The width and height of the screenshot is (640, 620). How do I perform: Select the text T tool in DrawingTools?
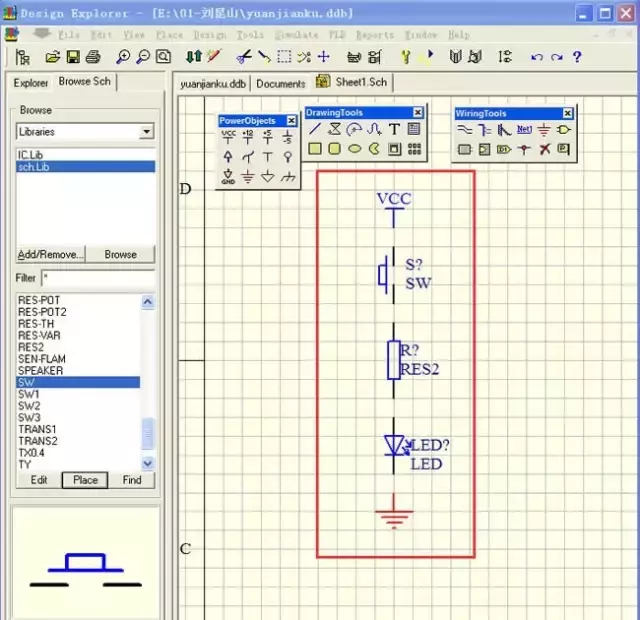coord(394,129)
